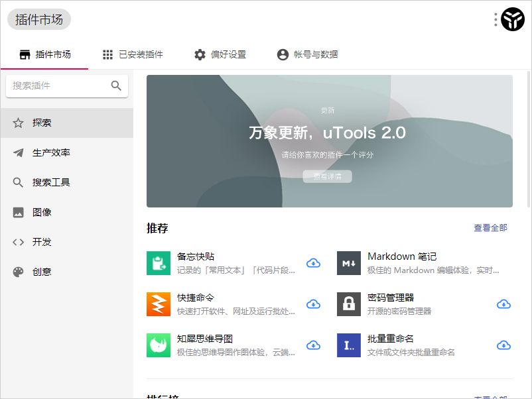Screen dimensions: 532x399
Task: Click the 备忘快贴 plugin icon
Action: (x=159, y=263)
